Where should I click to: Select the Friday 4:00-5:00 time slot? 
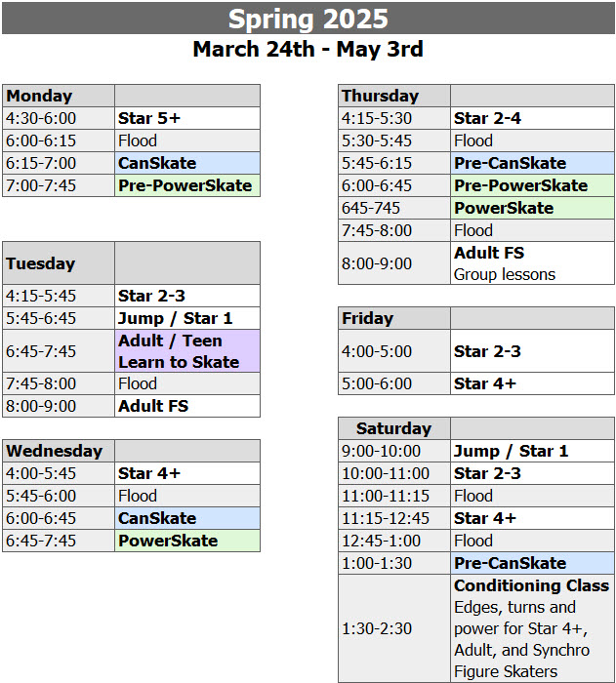click(394, 351)
